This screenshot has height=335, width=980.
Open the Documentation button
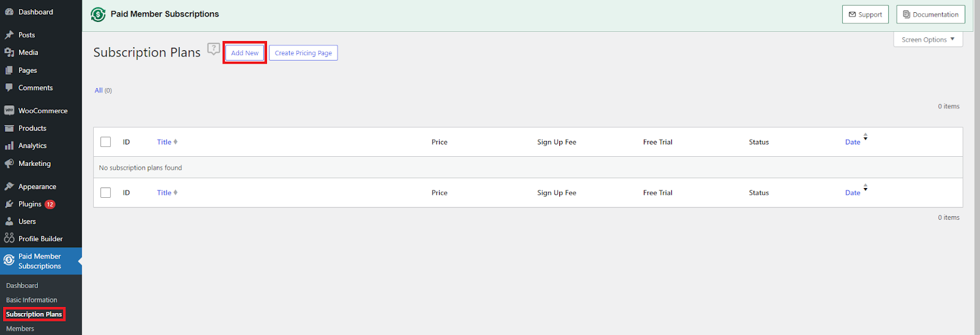pos(930,15)
